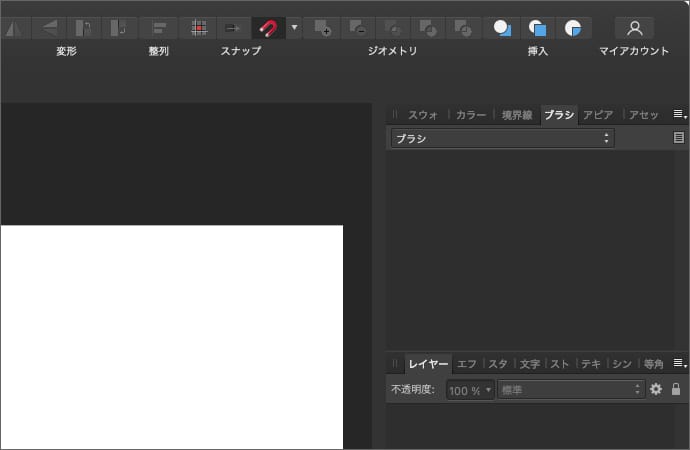The width and height of the screenshot is (690, 450).
Task: Expand the 標準 blend mode dropdown
Action: (570, 389)
